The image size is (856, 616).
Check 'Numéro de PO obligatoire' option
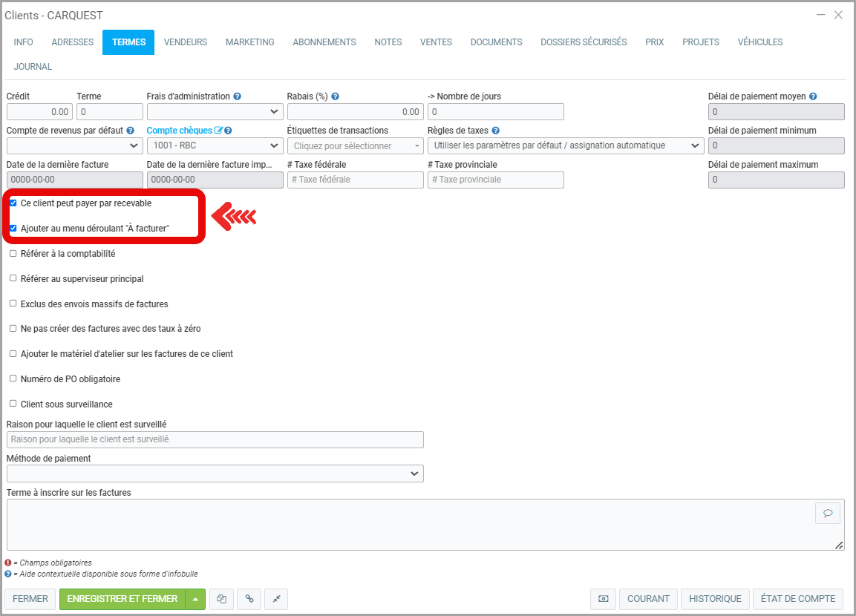click(13, 379)
